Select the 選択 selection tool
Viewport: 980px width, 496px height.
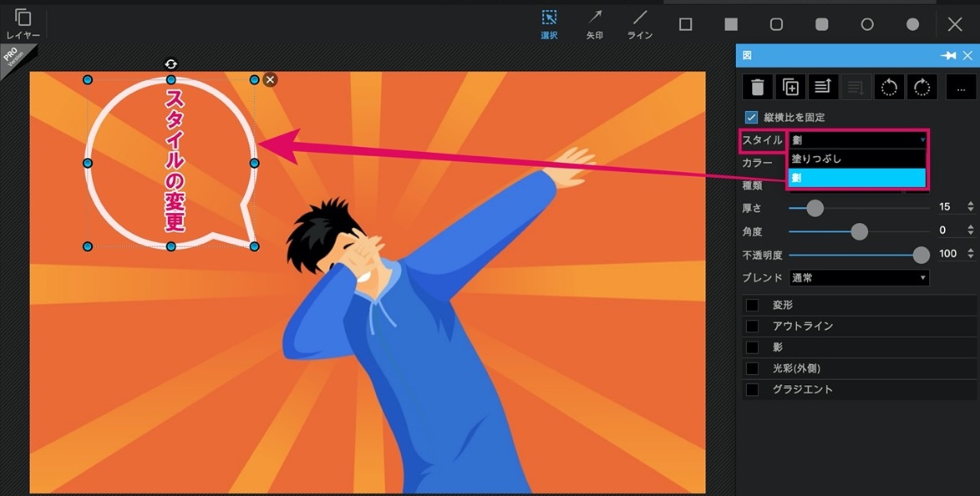coord(549,24)
